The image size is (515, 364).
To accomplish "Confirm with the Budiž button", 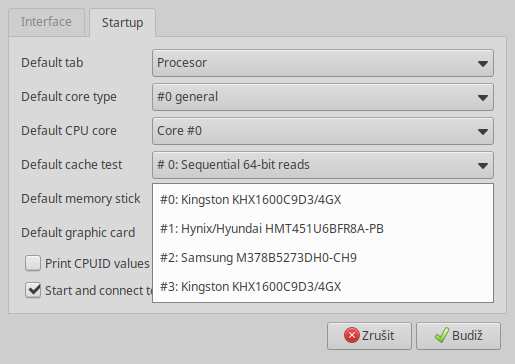I will (458, 336).
